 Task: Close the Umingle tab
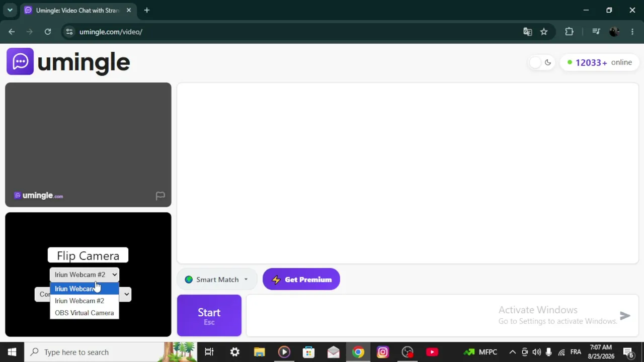click(x=129, y=10)
